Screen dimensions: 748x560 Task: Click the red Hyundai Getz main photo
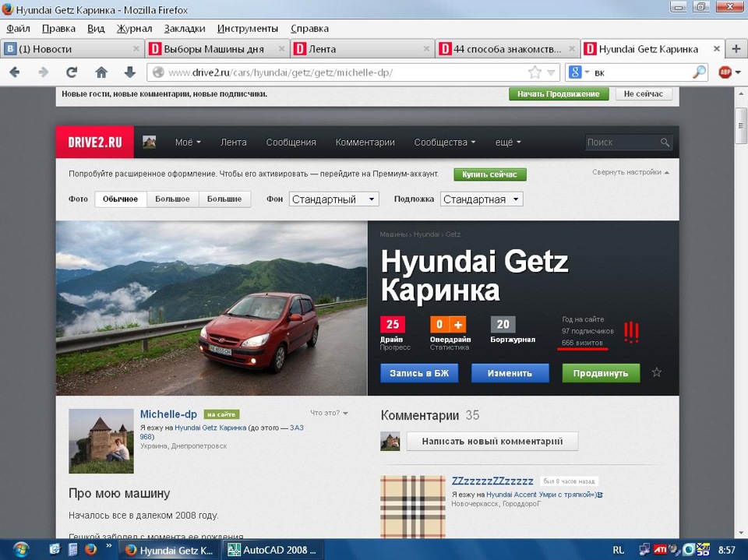point(211,308)
